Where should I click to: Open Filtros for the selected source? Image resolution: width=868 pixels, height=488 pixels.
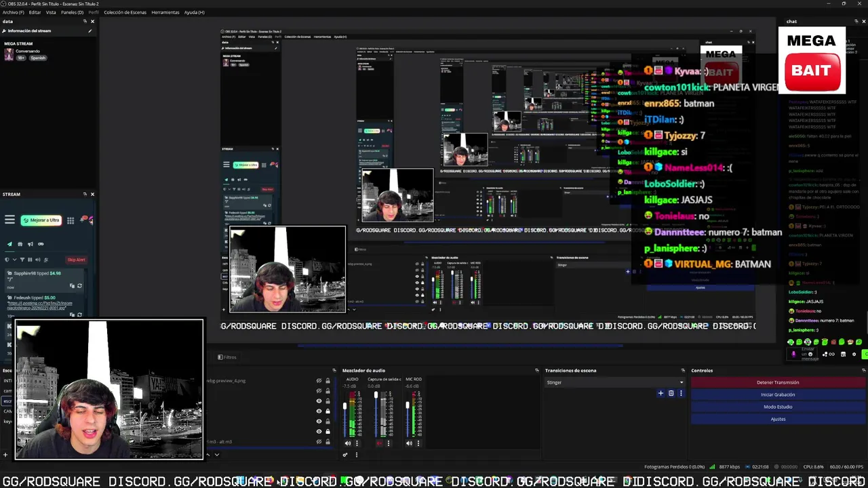tap(227, 357)
